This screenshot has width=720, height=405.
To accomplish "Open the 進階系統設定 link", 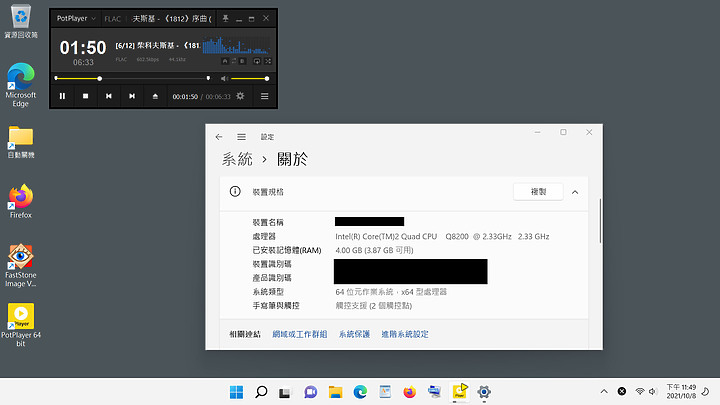I will 404,334.
